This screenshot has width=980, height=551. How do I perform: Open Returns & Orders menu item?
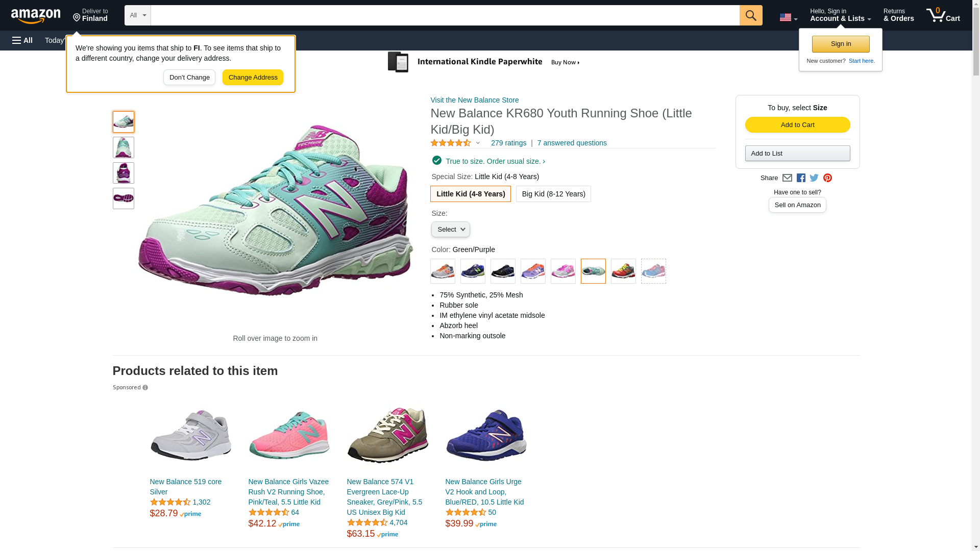pyautogui.click(x=898, y=15)
